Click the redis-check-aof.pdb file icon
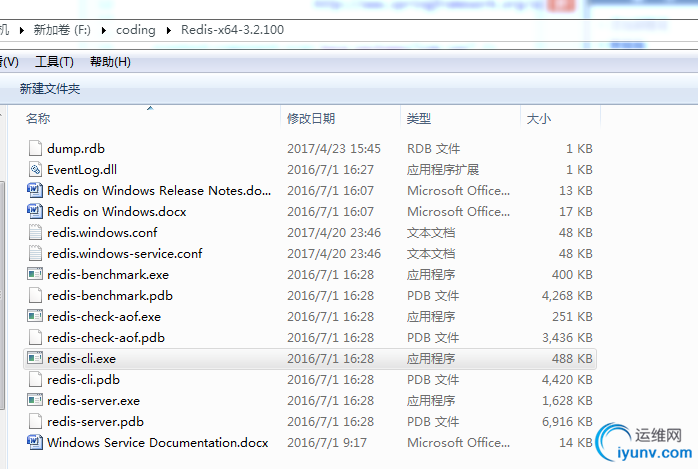This screenshot has height=469, width=698. (x=35, y=337)
